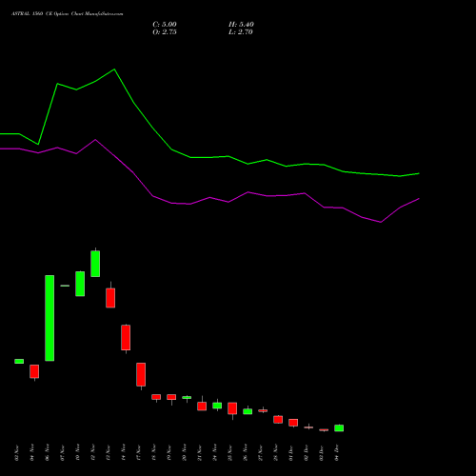Click the '06 Nov' date axis label
This screenshot has height=476, width=476.
(x=48, y=453)
